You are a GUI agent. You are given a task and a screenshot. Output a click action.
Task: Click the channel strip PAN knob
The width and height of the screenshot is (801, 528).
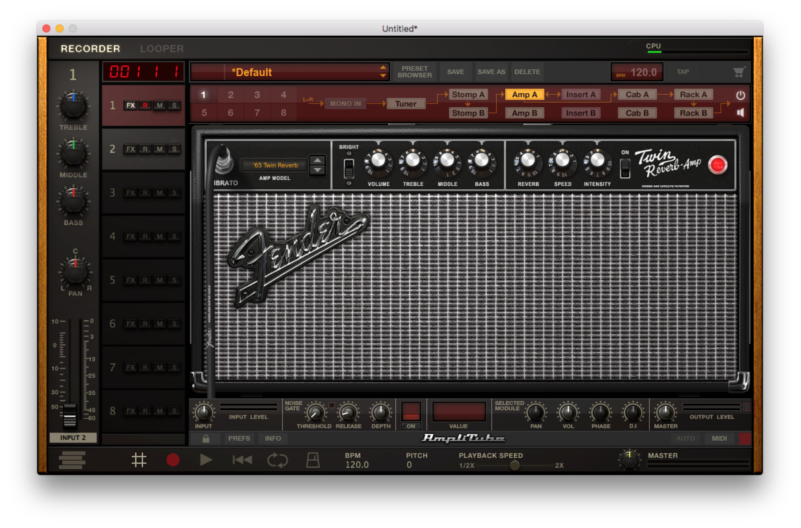pyautogui.click(x=75, y=272)
